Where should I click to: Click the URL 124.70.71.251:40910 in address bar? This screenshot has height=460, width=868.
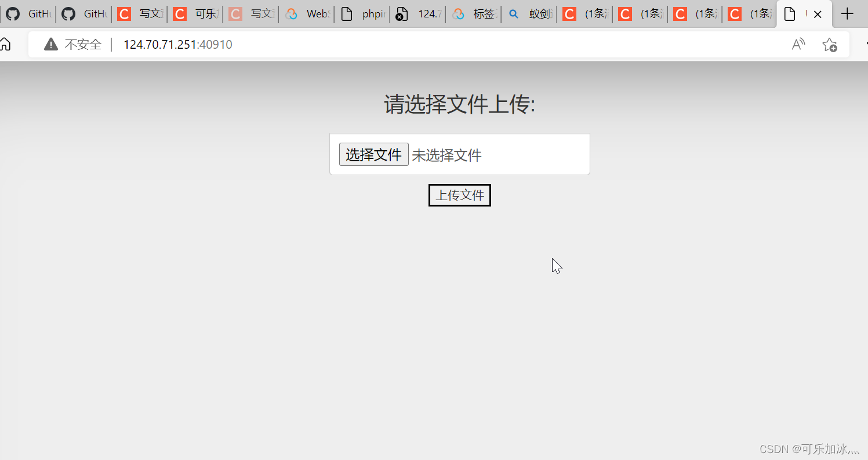(x=178, y=45)
